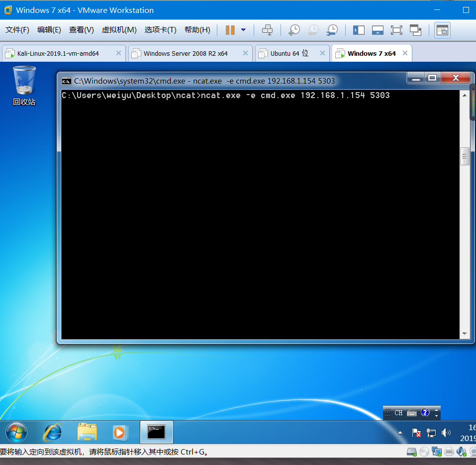Close the Ubuntu 64 位 tab
This screenshot has width=476, height=465.
pos(322,53)
